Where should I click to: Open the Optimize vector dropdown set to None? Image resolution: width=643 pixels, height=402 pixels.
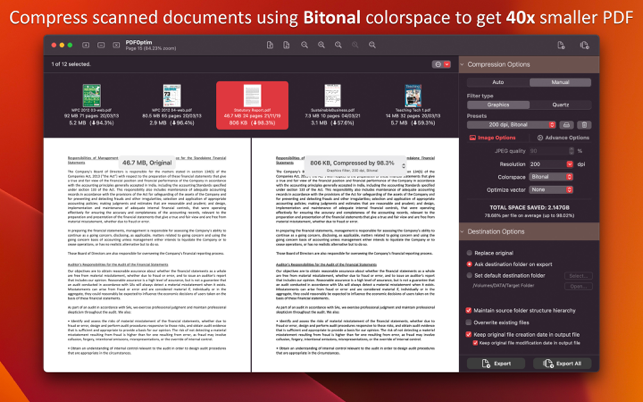pos(551,190)
